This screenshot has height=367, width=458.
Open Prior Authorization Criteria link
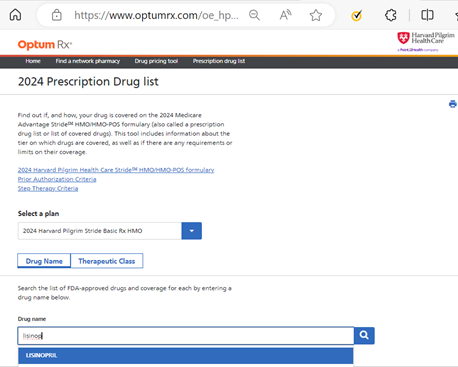57,179
